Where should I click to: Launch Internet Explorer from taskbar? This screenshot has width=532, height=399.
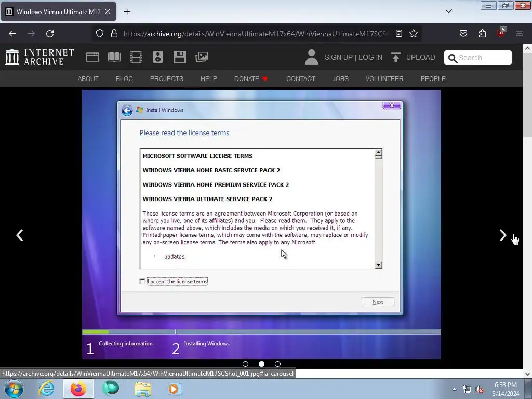point(46,389)
